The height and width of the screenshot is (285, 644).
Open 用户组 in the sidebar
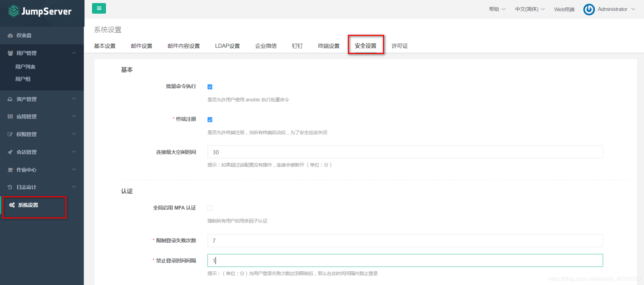(x=23, y=79)
